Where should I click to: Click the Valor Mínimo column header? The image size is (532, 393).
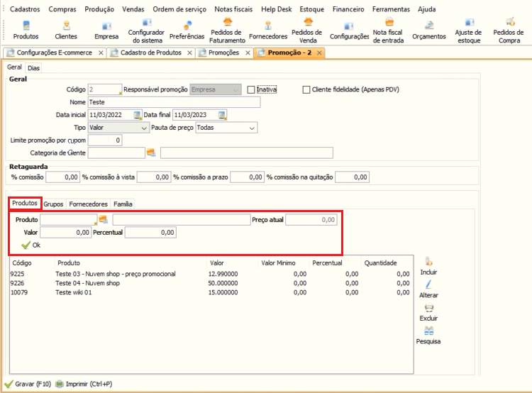point(278,263)
